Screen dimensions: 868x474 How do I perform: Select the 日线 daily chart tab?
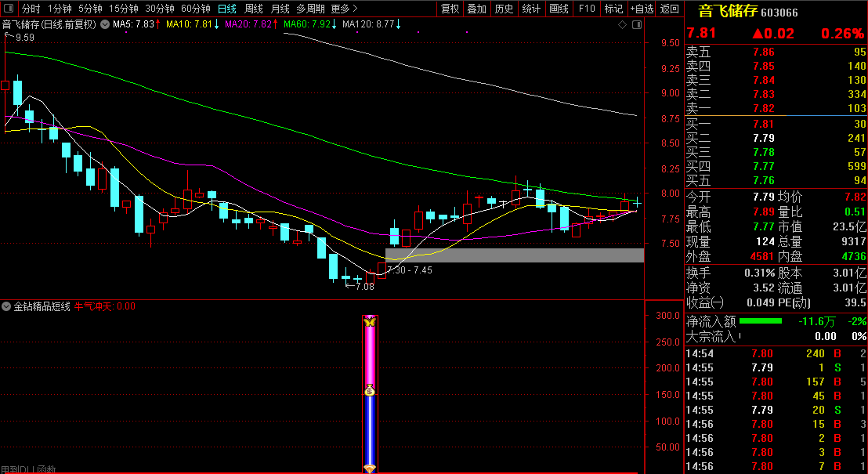coord(226,9)
